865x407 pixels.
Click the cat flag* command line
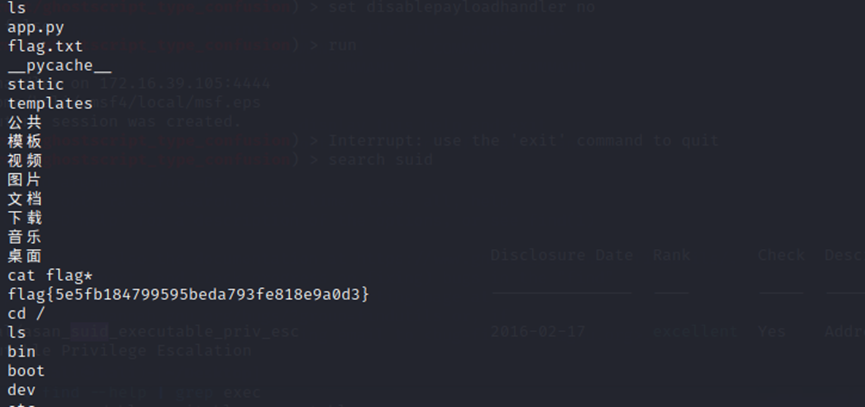[x=50, y=275]
